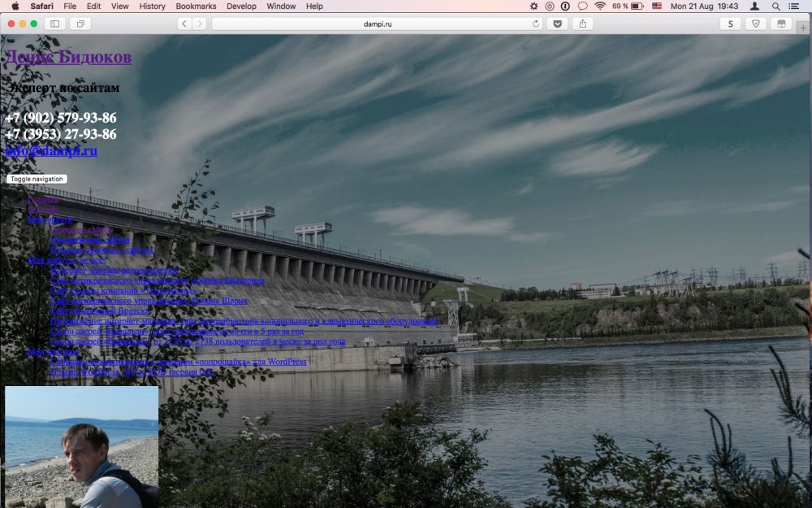Open the Решение проблем с сайтом link
Screen dimensions: 812x508
(102, 250)
